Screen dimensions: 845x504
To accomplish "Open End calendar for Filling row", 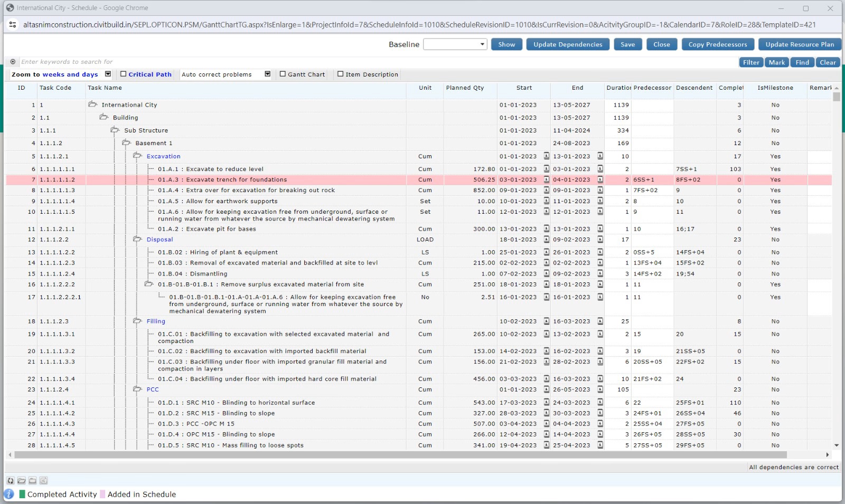I will 600,321.
